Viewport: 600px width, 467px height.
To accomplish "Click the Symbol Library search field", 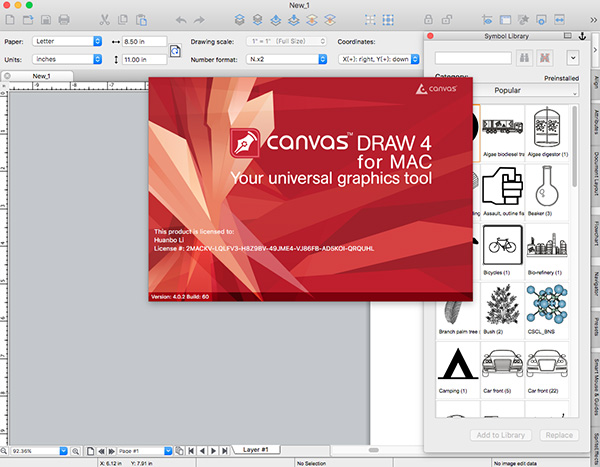I will coord(473,58).
